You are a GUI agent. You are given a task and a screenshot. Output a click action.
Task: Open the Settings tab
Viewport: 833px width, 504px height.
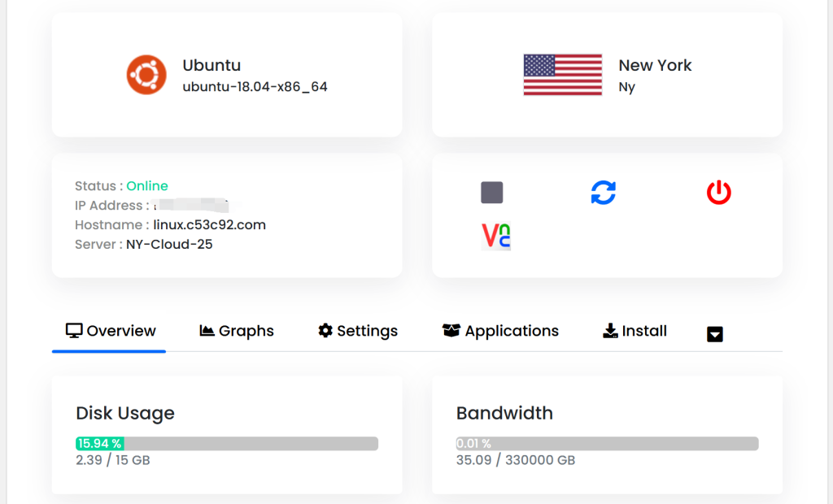pos(358,331)
